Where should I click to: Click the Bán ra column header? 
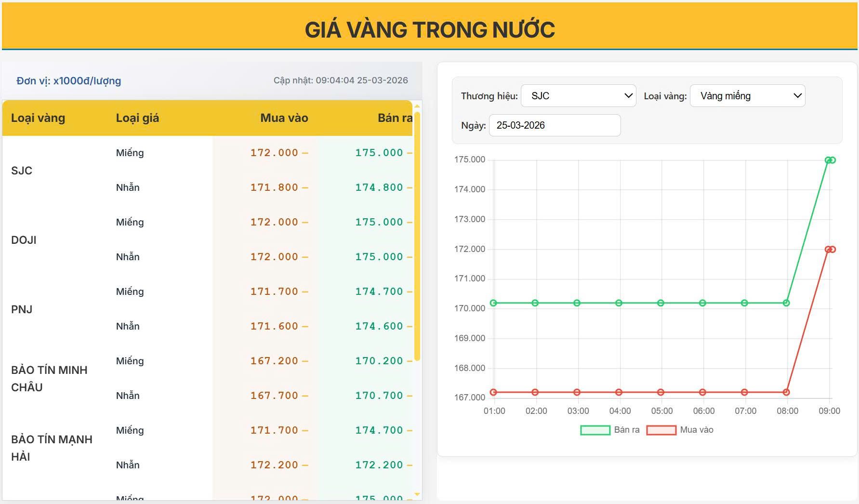(395, 118)
